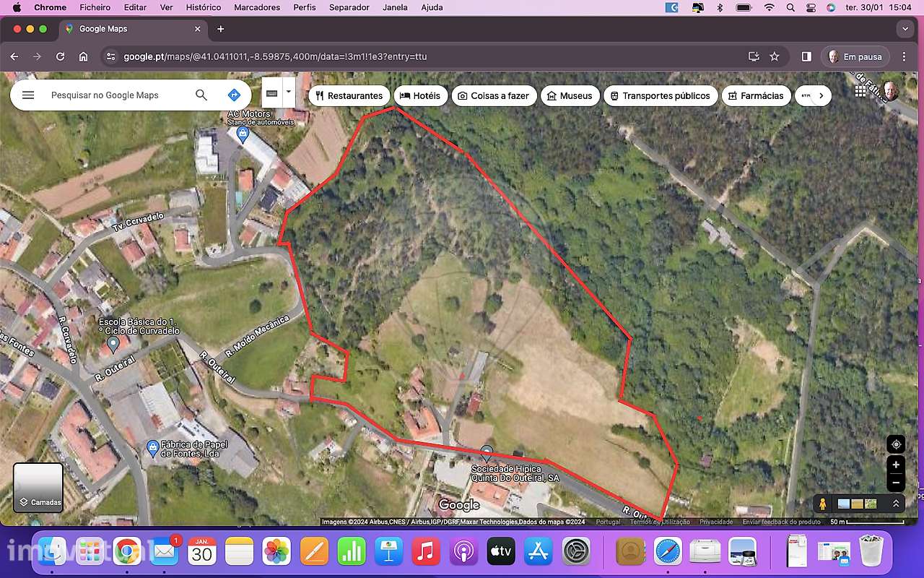Screen dimensions: 924x578
Task: Zoom in with the plus button
Action: click(x=896, y=465)
